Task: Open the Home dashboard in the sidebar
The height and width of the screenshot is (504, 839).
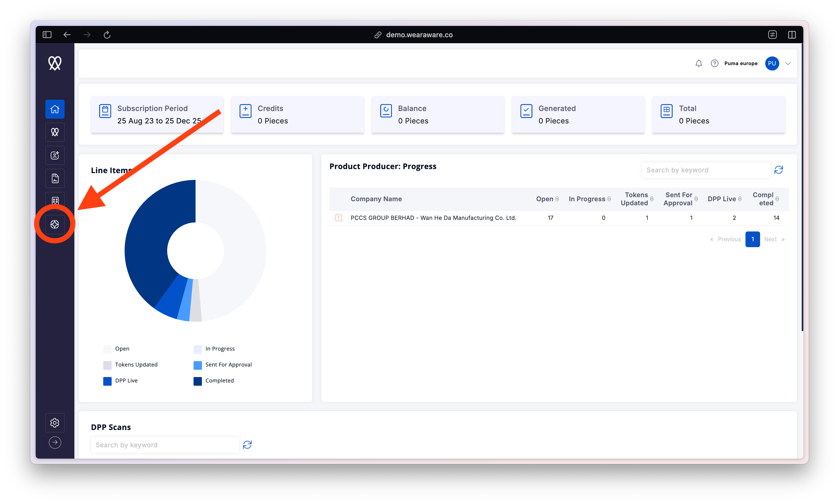Action: click(x=55, y=109)
